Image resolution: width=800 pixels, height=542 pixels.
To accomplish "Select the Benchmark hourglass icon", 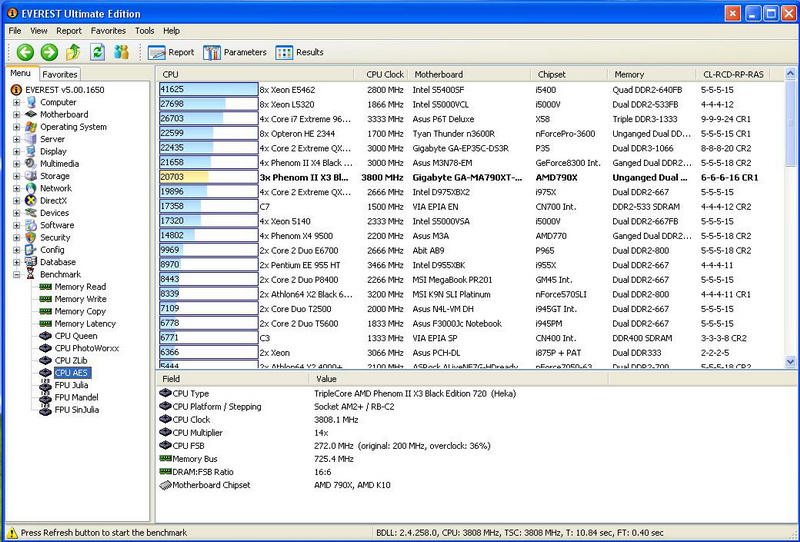I will click(x=31, y=274).
